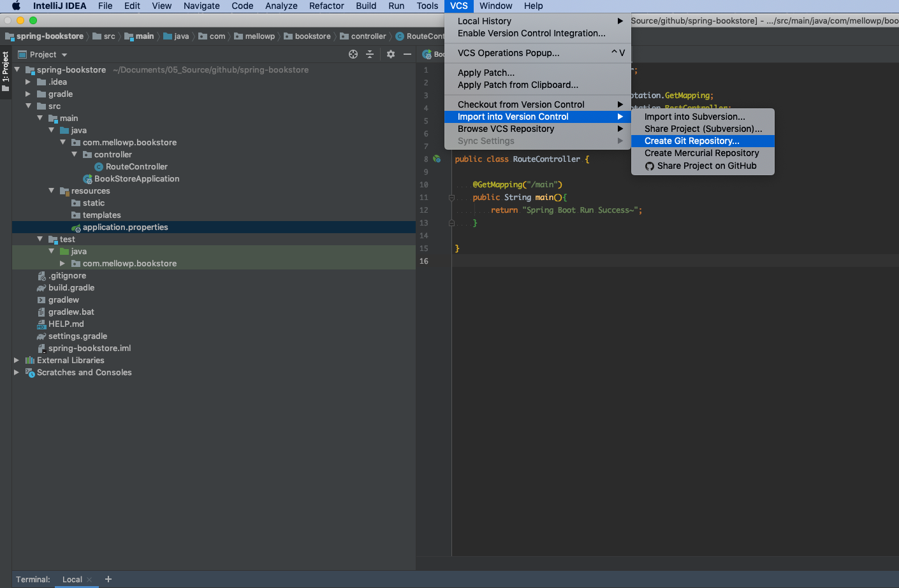
Task: Expand the gradle folder
Action: pos(28,94)
